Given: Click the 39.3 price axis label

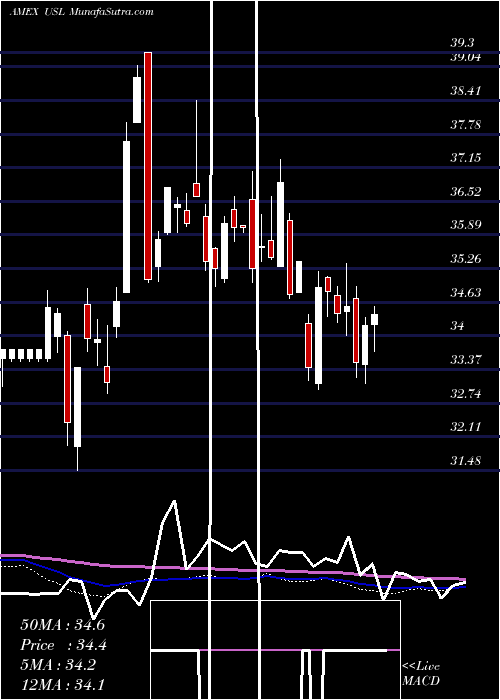Looking at the screenshot, I should [x=462, y=43].
